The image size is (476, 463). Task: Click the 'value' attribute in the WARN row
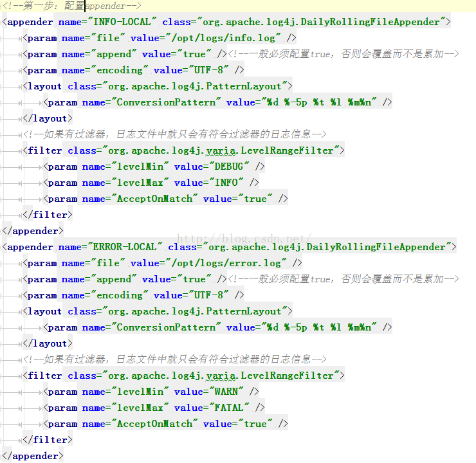188,392
